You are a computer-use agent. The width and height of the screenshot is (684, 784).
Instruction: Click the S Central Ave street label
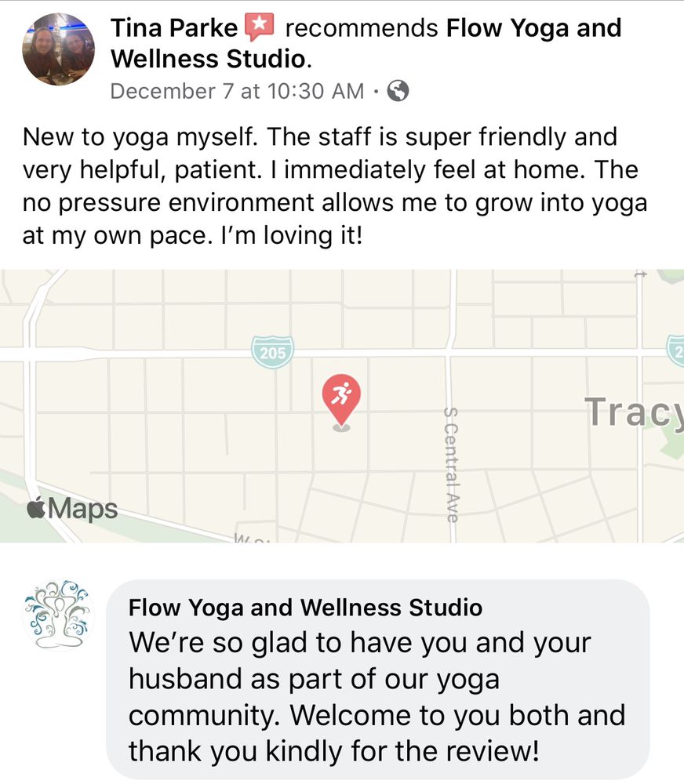(x=450, y=461)
